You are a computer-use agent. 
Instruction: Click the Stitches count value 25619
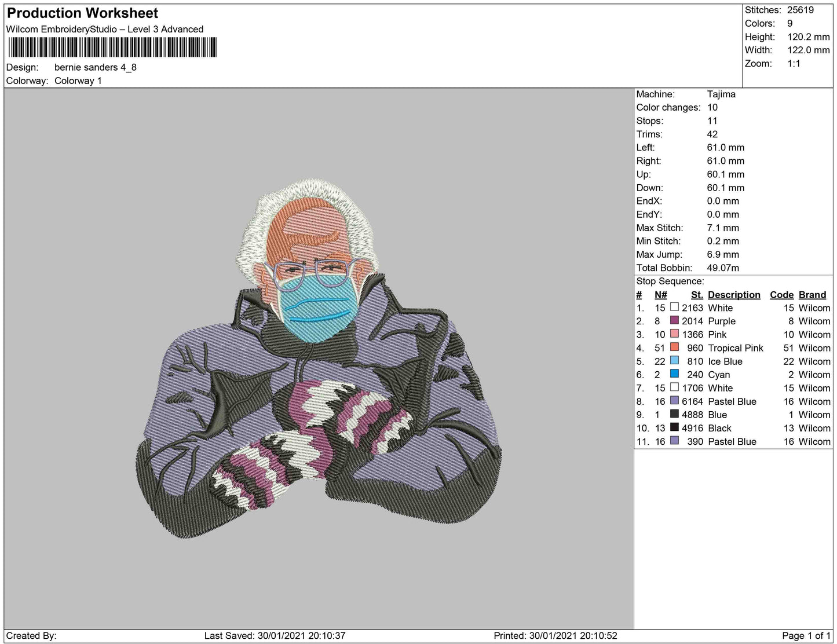pos(800,10)
